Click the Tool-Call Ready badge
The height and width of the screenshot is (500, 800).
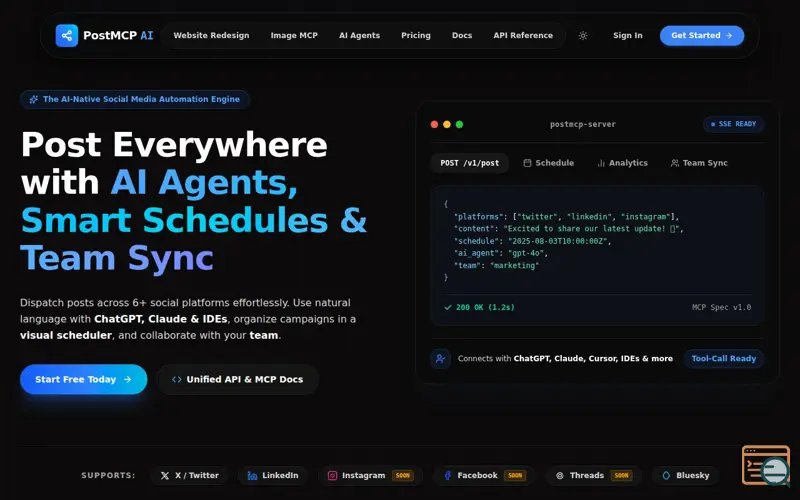pos(723,359)
